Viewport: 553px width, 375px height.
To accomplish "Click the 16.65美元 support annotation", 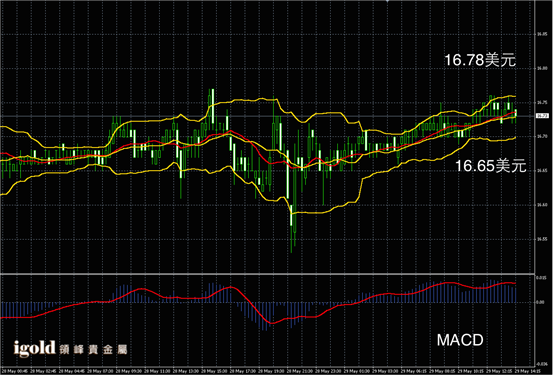I will tap(491, 165).
